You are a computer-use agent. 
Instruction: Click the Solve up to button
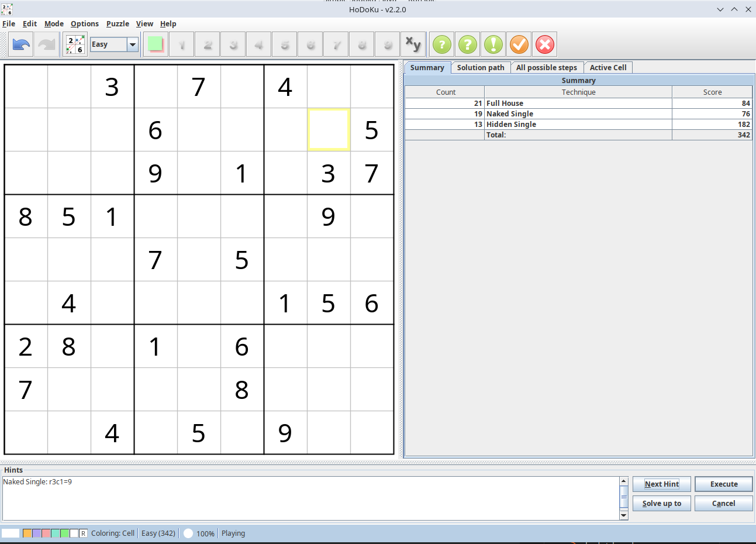pos(661,504)
